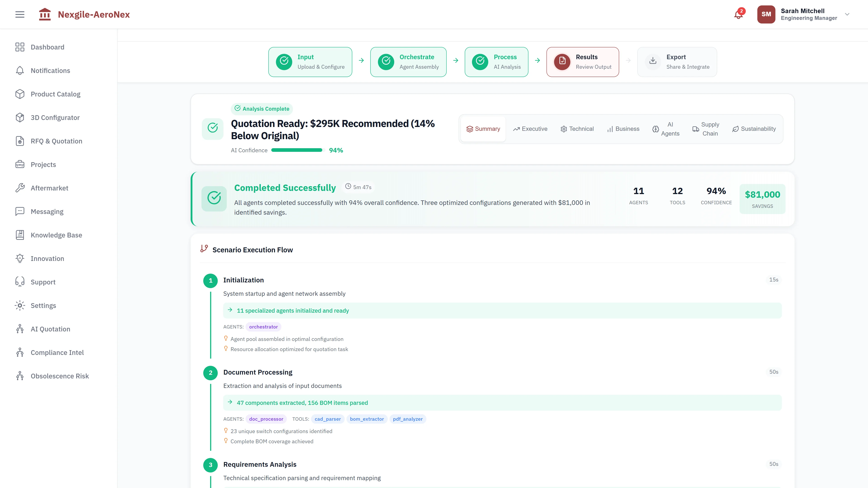
Task: Open the Export Share & Integrate step
Action: (x=677, y=62)
